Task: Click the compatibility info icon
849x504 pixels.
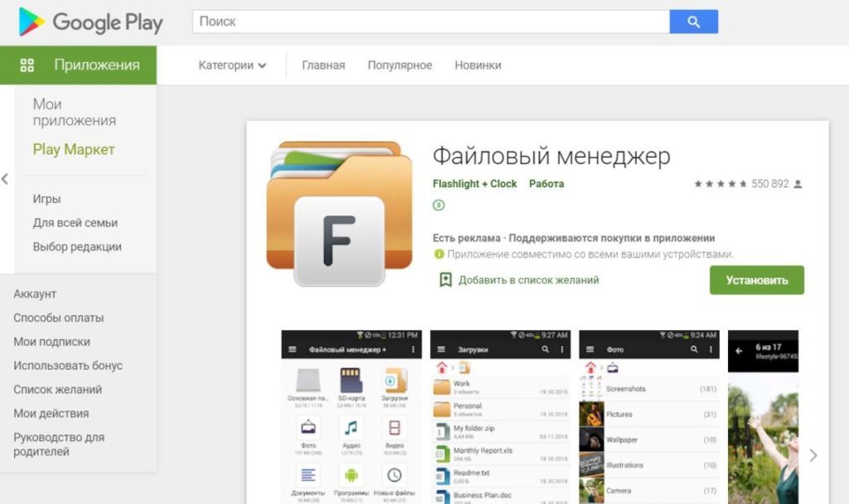Action: coord(439,254)
